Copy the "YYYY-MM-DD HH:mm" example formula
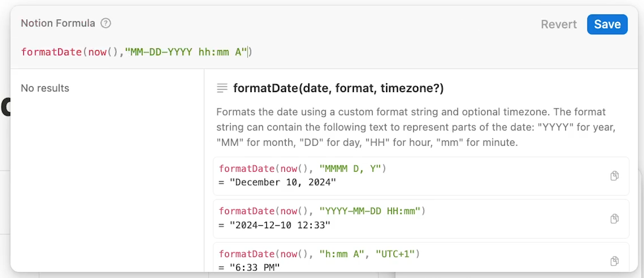Viewport: 644px width, 278px height. click(x=614, y=219)
